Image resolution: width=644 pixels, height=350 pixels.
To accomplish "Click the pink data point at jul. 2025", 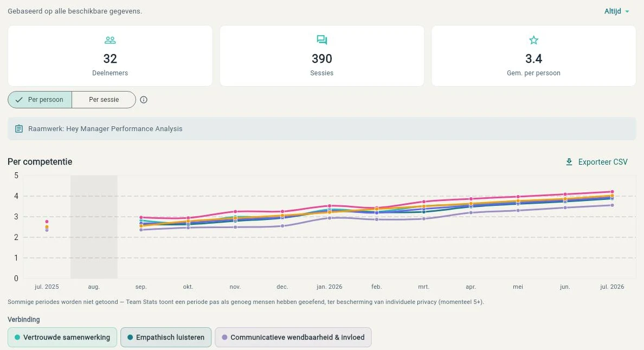I will (47, 222).
